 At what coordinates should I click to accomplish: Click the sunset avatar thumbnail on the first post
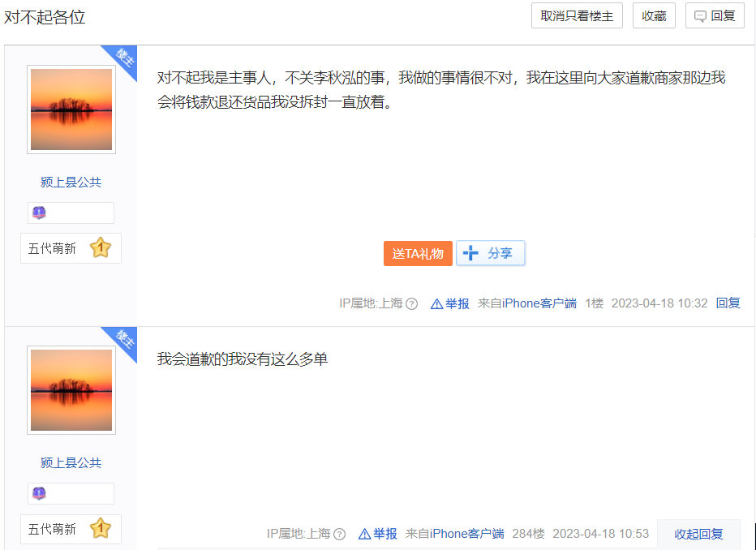click(x=71, y=110)
